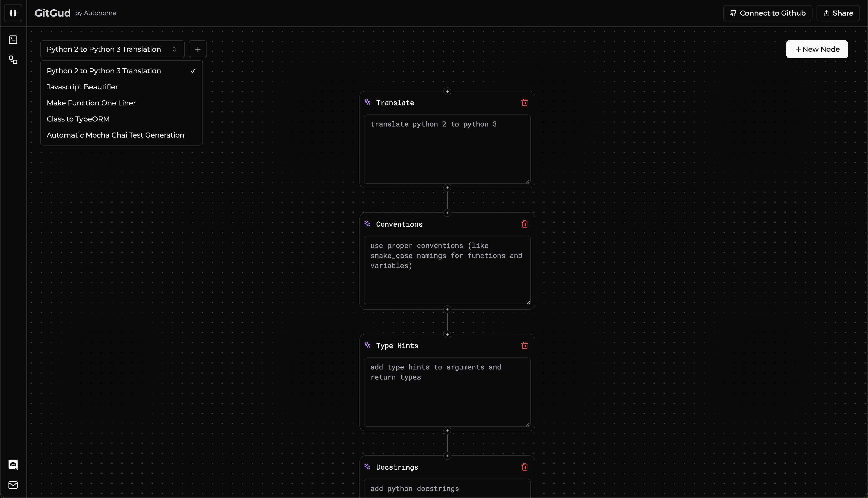Choose Class to TypeORM workflow
Viewport: 868px width, 498px height.
[122, 119]
